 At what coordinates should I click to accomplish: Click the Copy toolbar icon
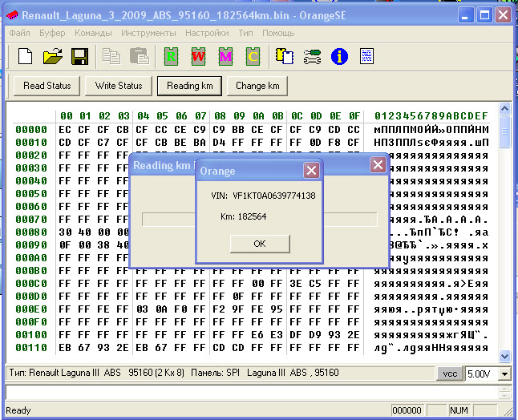[x=111, y=56]
